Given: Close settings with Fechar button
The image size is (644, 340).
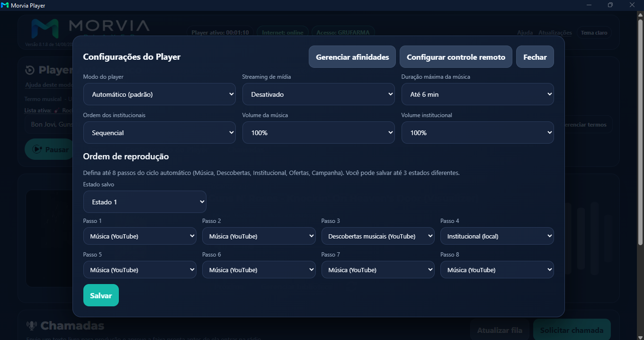Looking at the screenshot, I should click(535, 57).
